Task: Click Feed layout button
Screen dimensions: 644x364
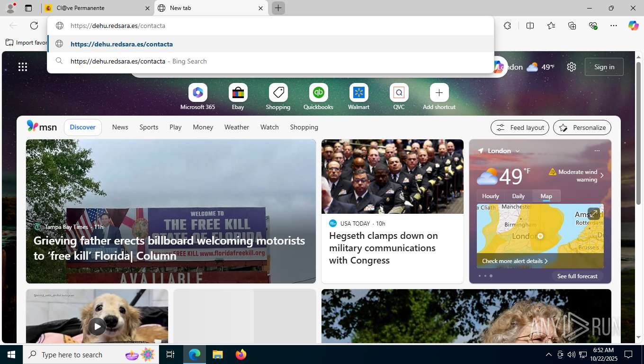Action: point(520,127)
